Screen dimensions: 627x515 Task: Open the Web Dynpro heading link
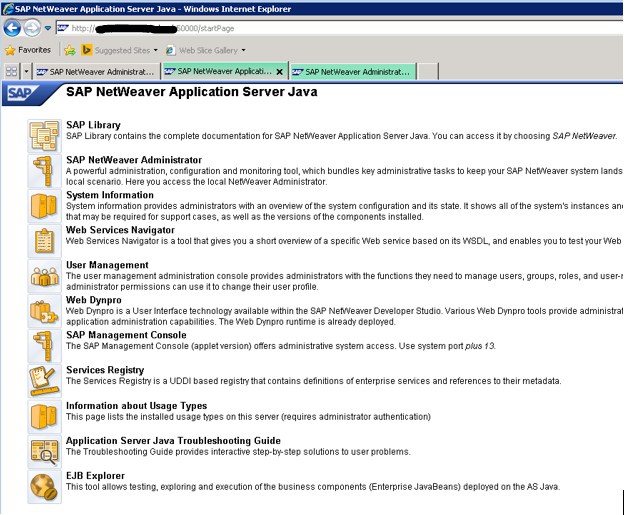click(94, 300)
